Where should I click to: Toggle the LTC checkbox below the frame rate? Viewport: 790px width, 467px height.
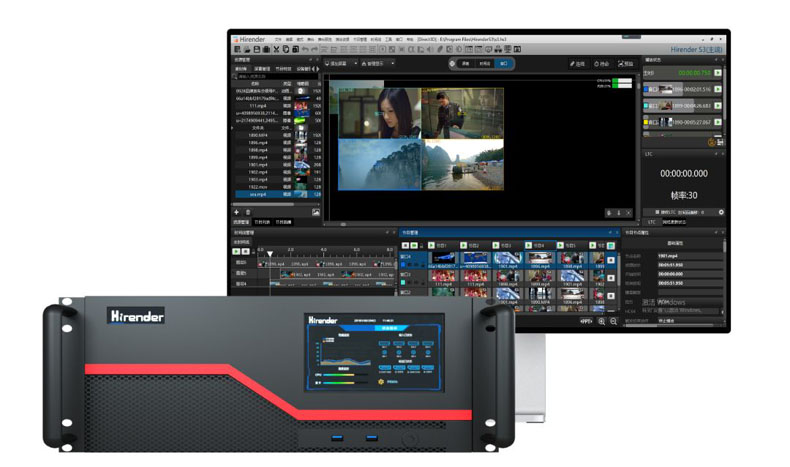pyautogui.click(x=657, y=212)
